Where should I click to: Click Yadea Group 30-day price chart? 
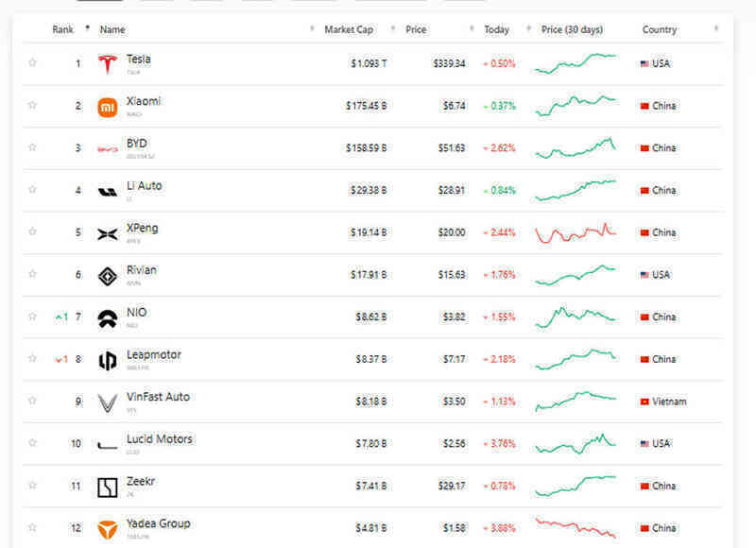pos(576,528)
